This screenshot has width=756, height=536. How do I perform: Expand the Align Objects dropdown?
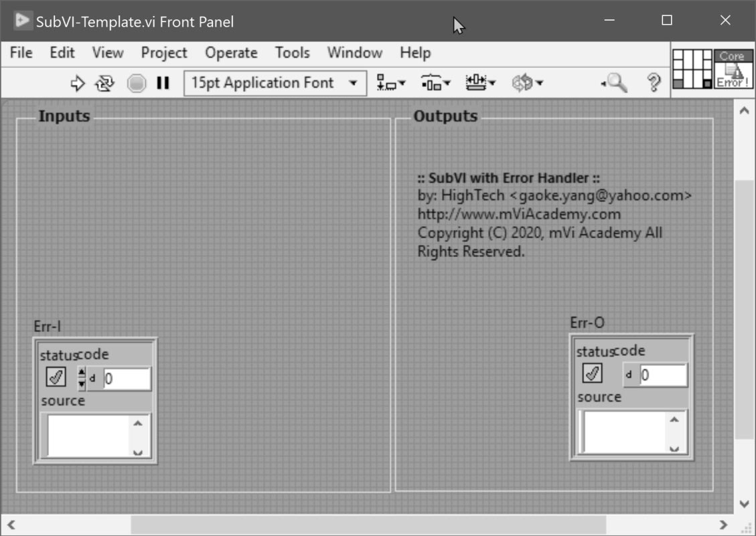391,83
